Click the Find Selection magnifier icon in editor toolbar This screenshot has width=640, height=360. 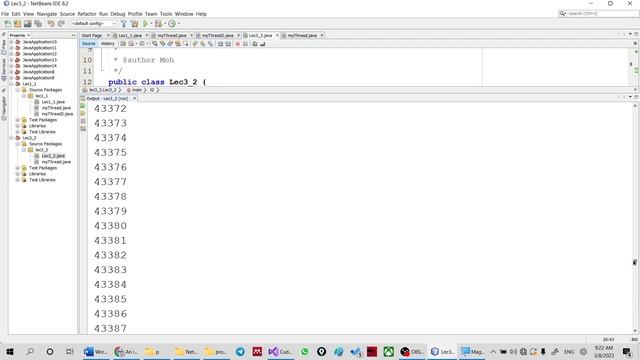pyautogui.click(x=155, y=44)
